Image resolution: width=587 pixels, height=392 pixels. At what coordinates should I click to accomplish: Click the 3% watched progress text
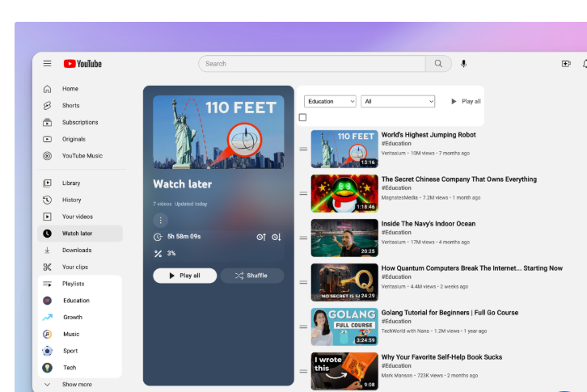pos(171,254)
